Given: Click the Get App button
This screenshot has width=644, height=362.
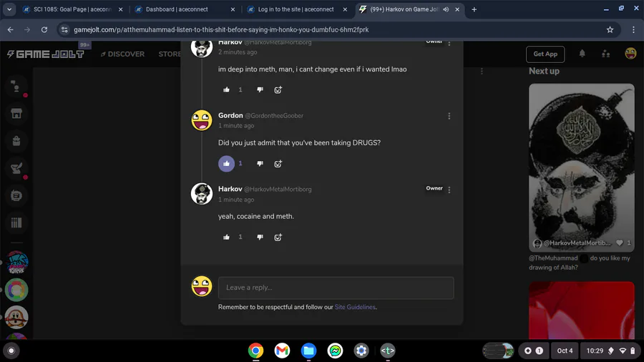Looking at the screenshot, I should coord(545,54).
